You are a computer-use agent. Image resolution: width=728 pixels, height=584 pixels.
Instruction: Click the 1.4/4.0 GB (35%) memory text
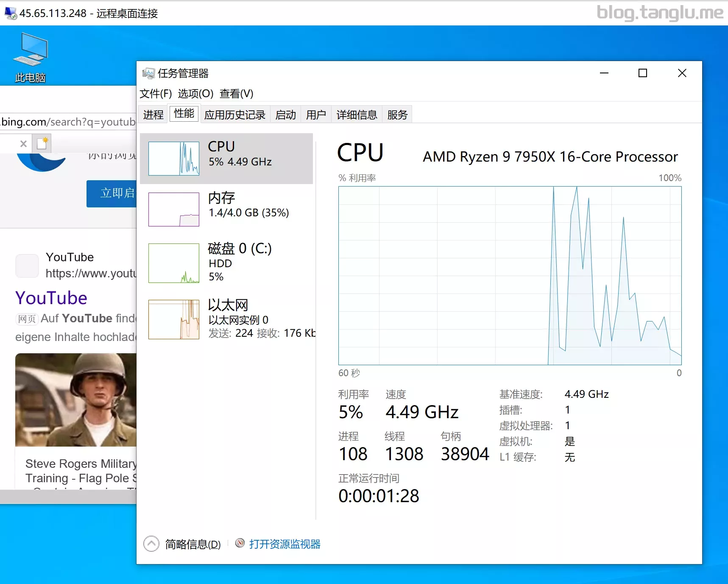249,213
